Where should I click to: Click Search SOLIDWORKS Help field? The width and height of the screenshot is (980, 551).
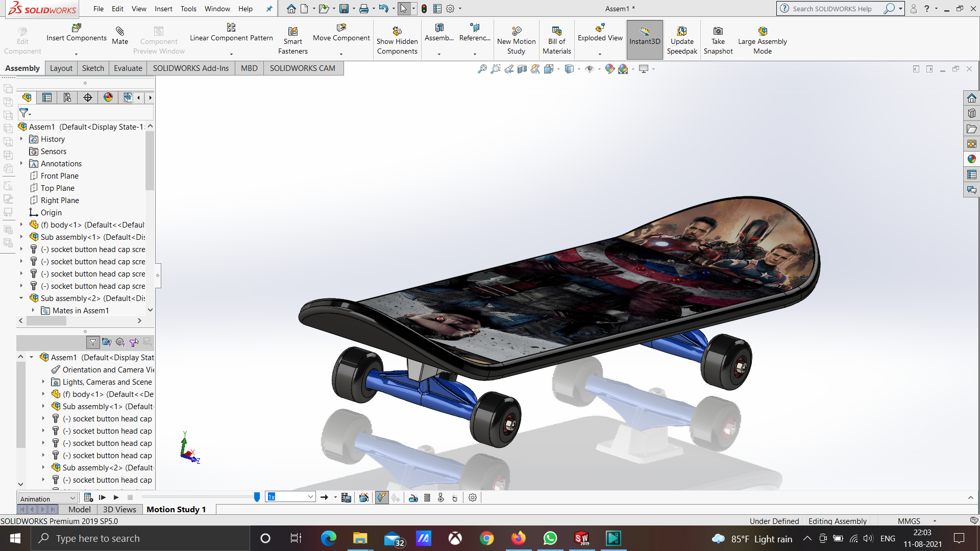[x=832, y=9]
